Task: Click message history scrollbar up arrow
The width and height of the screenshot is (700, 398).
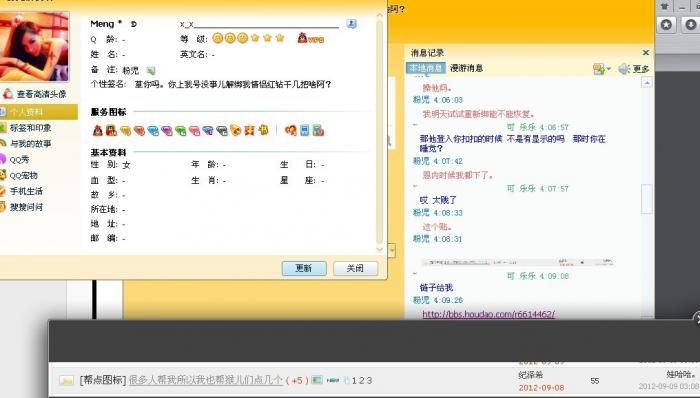Action: (x=646, y=83)
